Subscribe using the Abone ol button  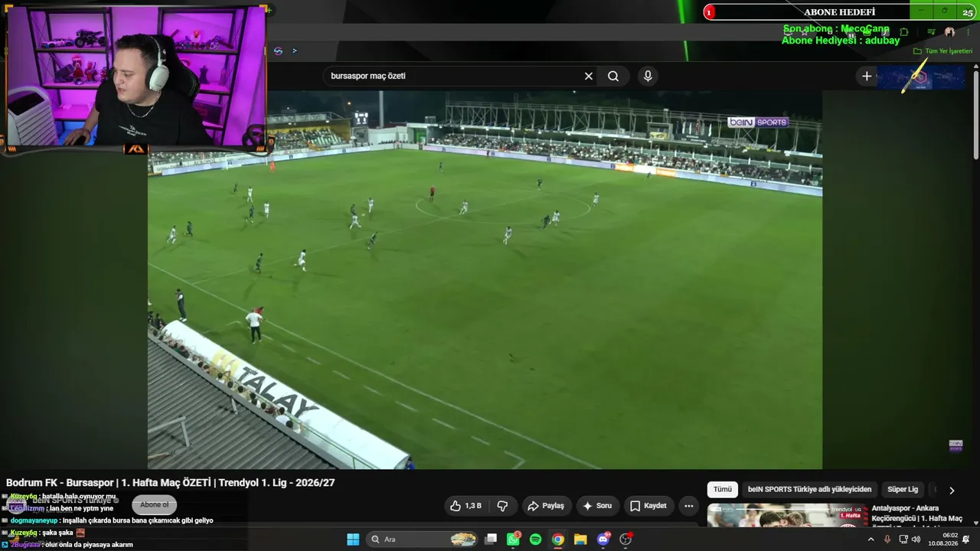coord(154,505)
